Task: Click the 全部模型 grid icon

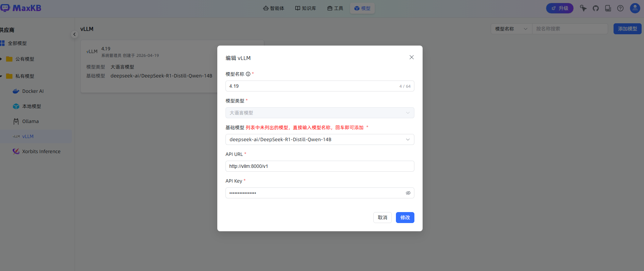Action: point(2,43)
